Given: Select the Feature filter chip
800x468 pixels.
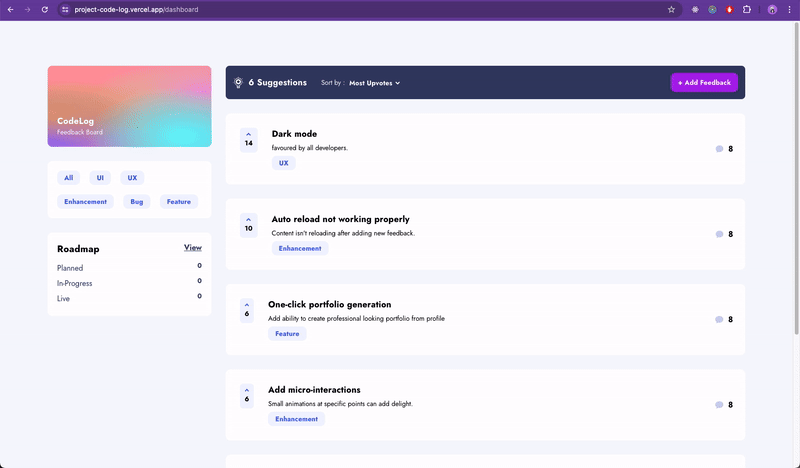Looking at the screenshot, I should pyautogui.click(x=179, y=201).
